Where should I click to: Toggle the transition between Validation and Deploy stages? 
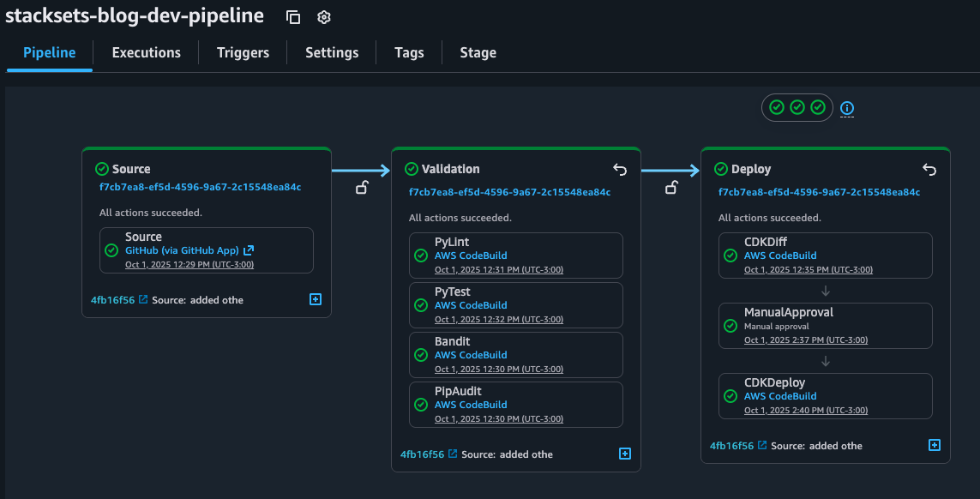click(672, 187)
